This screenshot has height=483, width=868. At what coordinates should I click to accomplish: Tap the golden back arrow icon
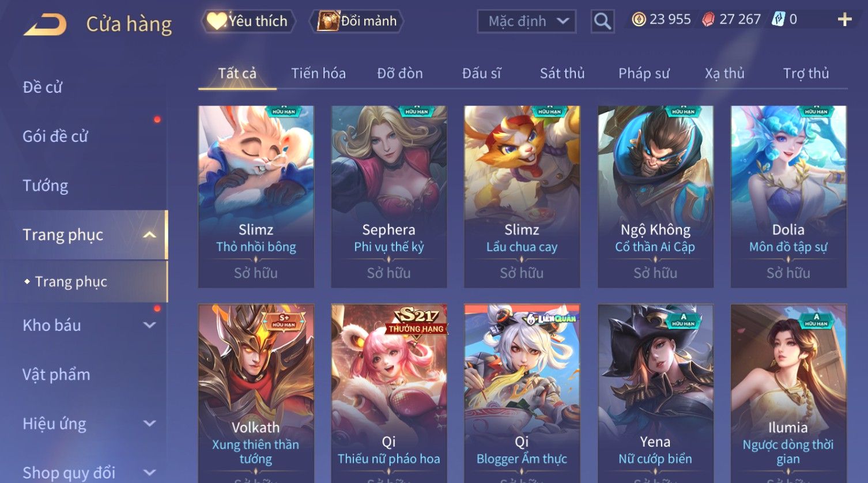(x=45, y=25)
